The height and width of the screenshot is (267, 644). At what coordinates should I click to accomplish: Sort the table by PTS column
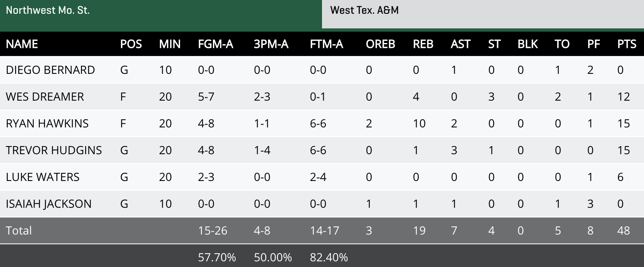coord(627,44)
